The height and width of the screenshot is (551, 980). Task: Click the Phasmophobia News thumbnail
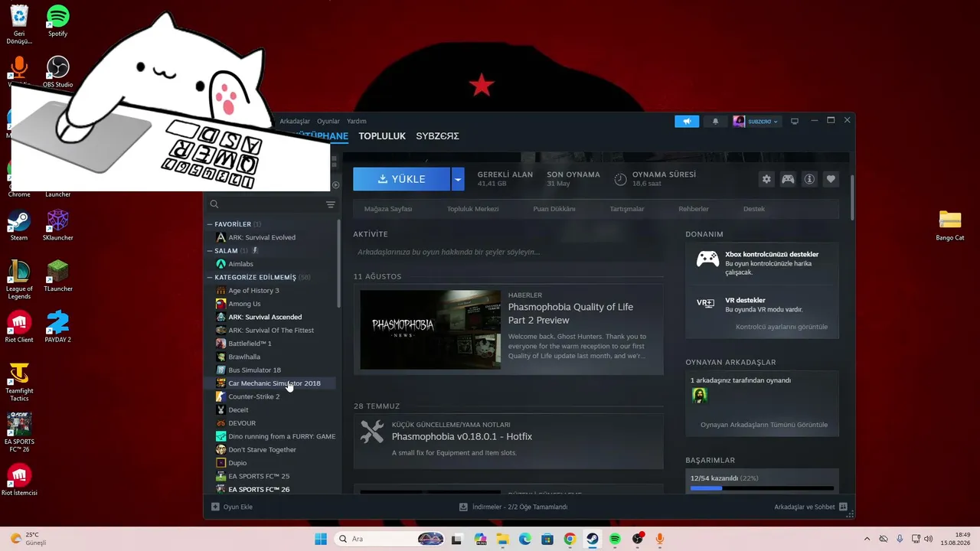(x=430, y=329)
